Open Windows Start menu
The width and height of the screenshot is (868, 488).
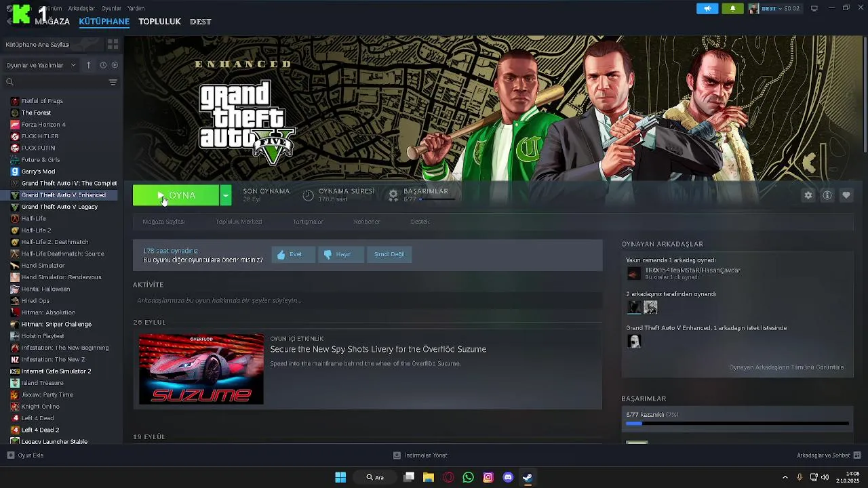pyautogui.click(x=340, y=477)
